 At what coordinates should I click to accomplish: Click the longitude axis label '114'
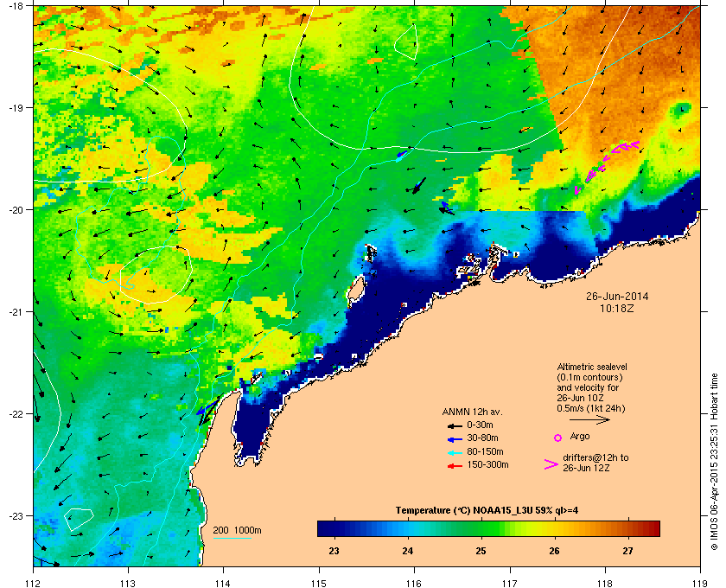223,583
